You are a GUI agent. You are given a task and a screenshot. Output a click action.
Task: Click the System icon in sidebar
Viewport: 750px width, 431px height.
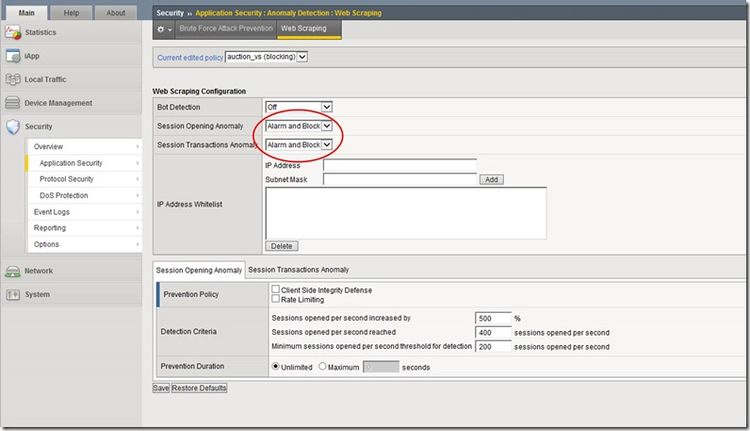14,294
